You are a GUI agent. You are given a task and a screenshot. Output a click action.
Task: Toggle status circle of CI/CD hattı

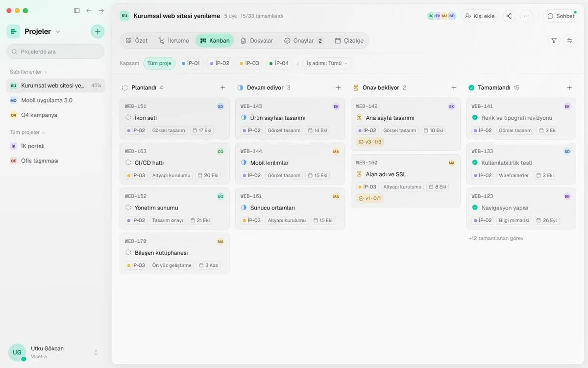[128, 163]
